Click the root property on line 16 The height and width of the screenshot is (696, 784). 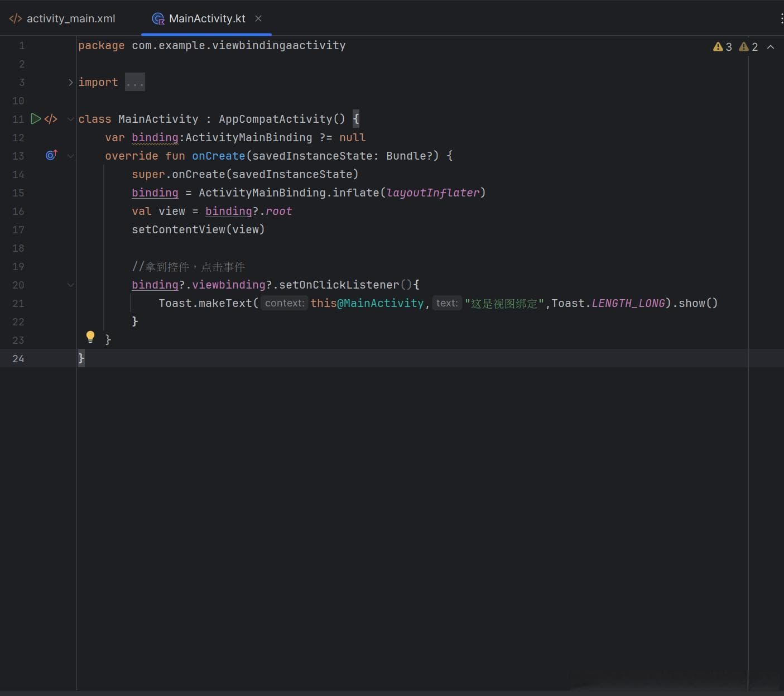(x=279, y=211)
